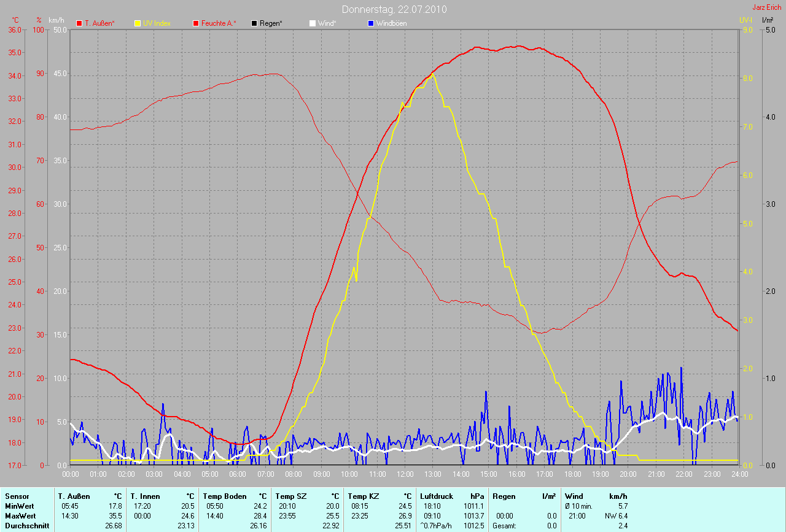
Task: Click the "Jarz Erich" author label
Action: pos(767,7)
